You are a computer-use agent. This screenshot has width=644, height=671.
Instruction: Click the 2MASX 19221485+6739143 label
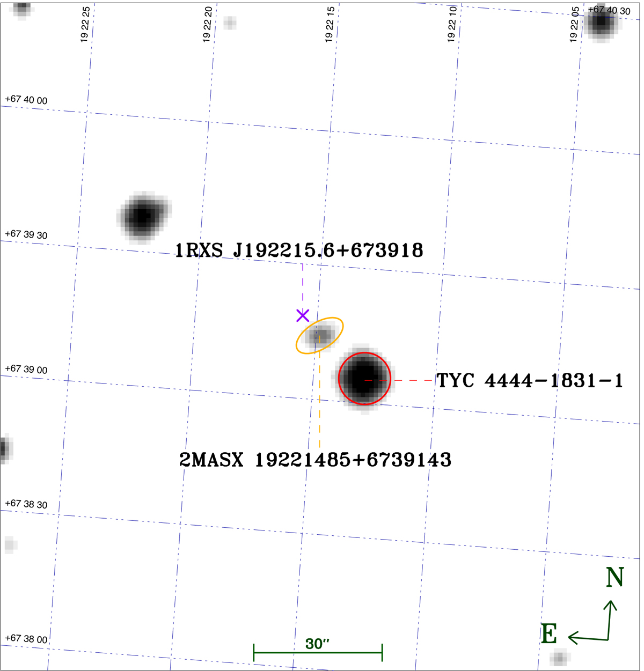click(x=315, y=460)
